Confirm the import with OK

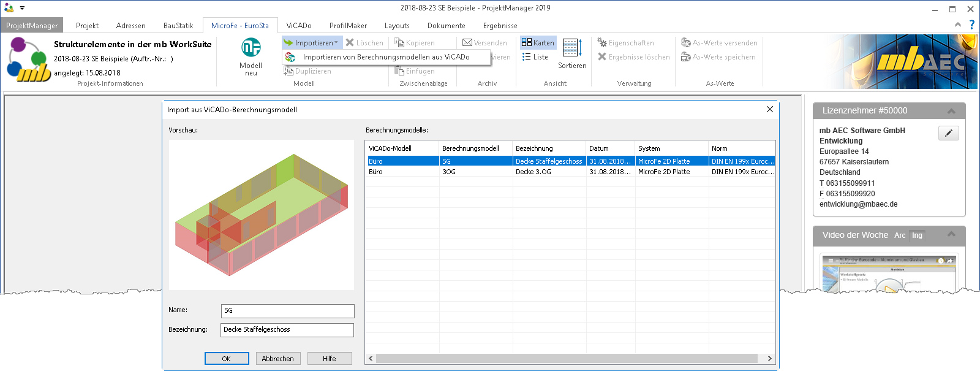227,359
